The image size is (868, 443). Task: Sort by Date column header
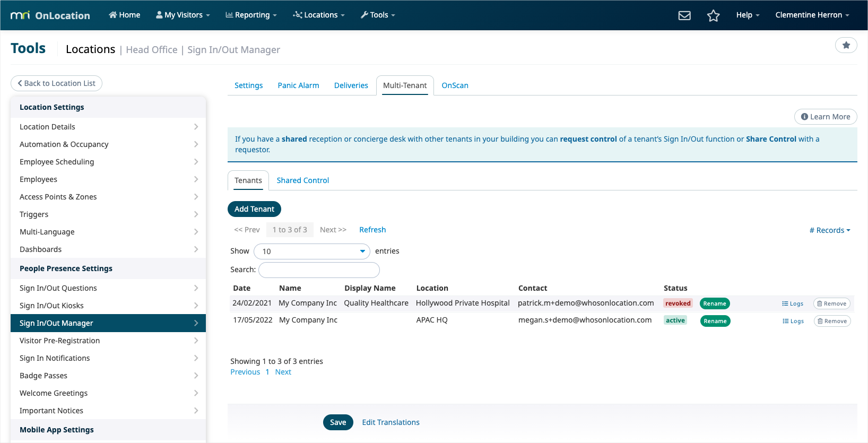[x=241, y=288]
